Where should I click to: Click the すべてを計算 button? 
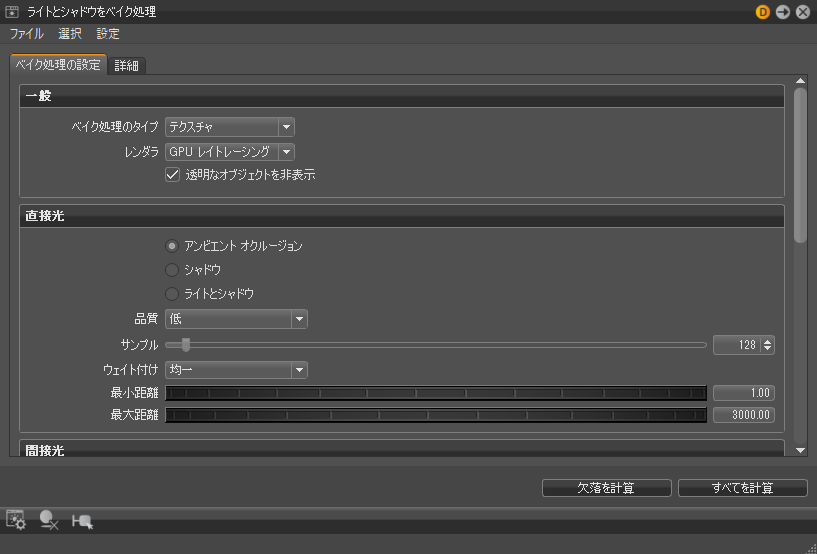742,488
